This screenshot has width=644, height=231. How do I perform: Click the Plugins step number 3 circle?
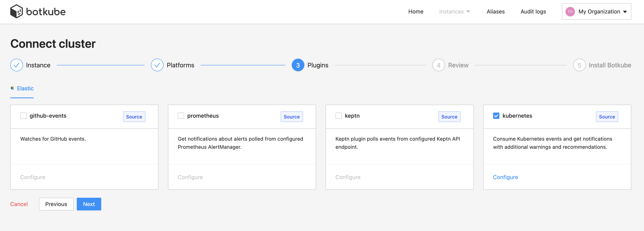click(x=298, y=65)
